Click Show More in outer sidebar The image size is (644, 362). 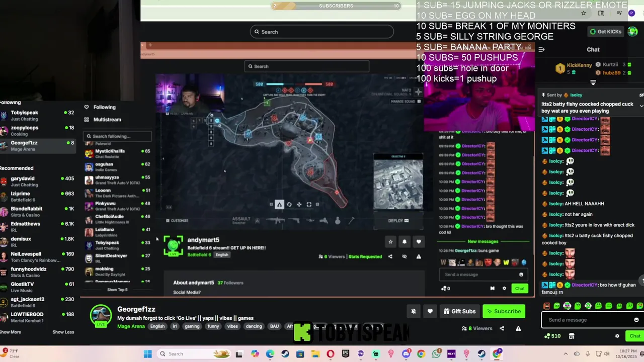(10, 332)
